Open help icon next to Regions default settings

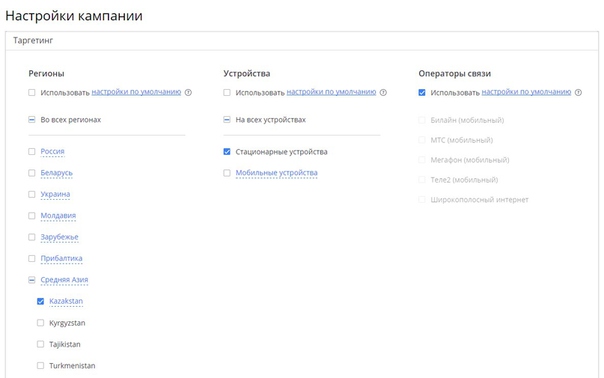click(x=188, y=92)
